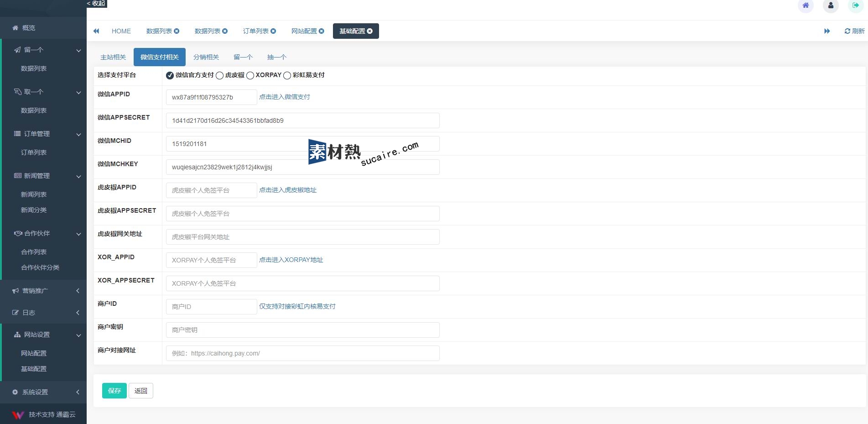Click the logout icon at top right
Viewport: 868px width, 424px height.
point(856,5)
